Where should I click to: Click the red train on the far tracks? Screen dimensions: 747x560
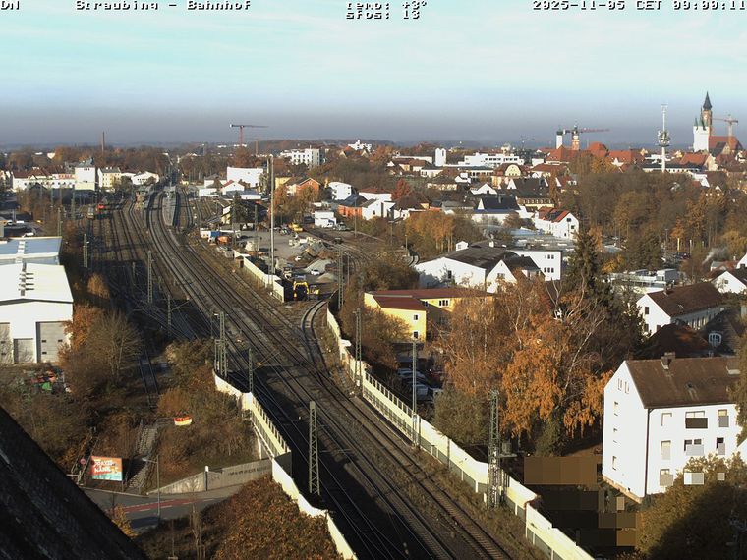click(x=101, y=208)
